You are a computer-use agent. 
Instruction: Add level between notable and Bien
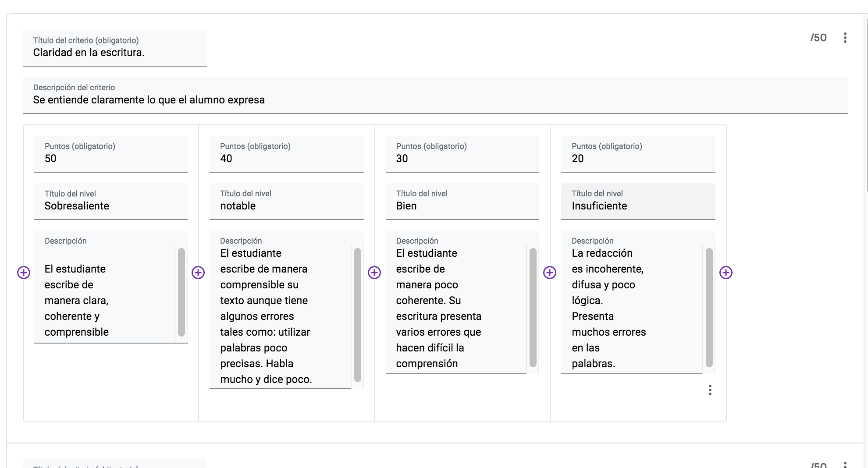point(374,273)
